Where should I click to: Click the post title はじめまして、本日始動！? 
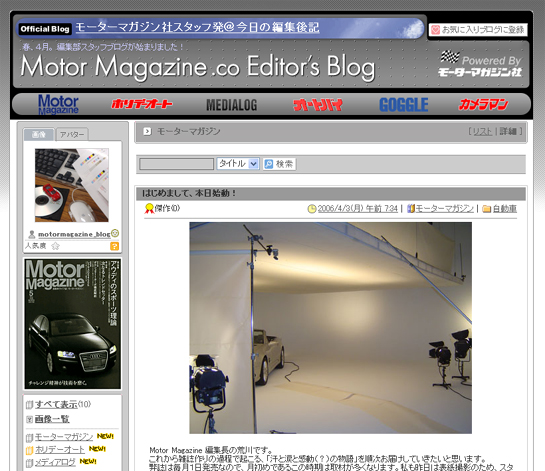(189, 193)
